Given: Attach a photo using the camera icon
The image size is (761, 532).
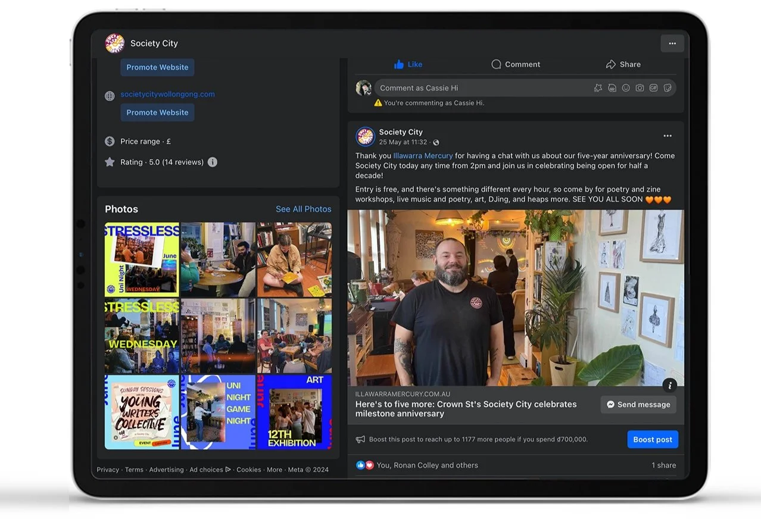Looking at the screenshot, I should [640, 88].
